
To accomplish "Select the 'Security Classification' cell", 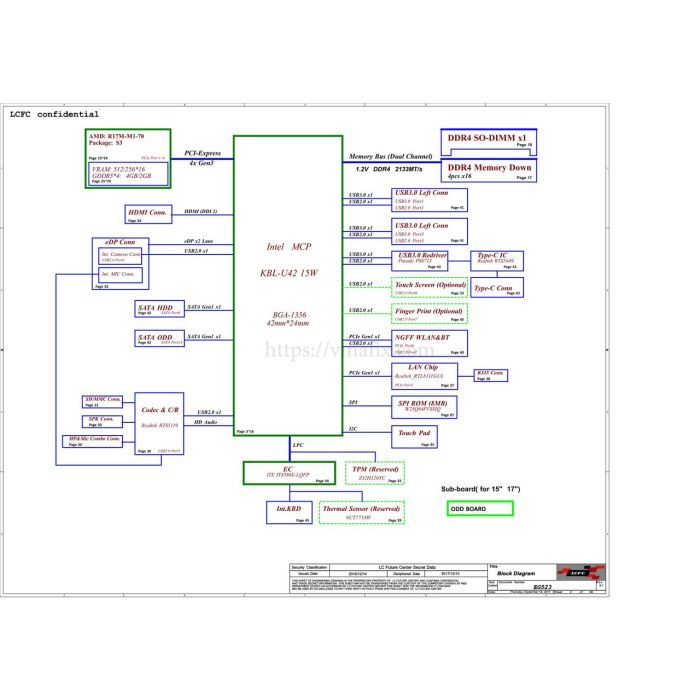I will 309,567.
